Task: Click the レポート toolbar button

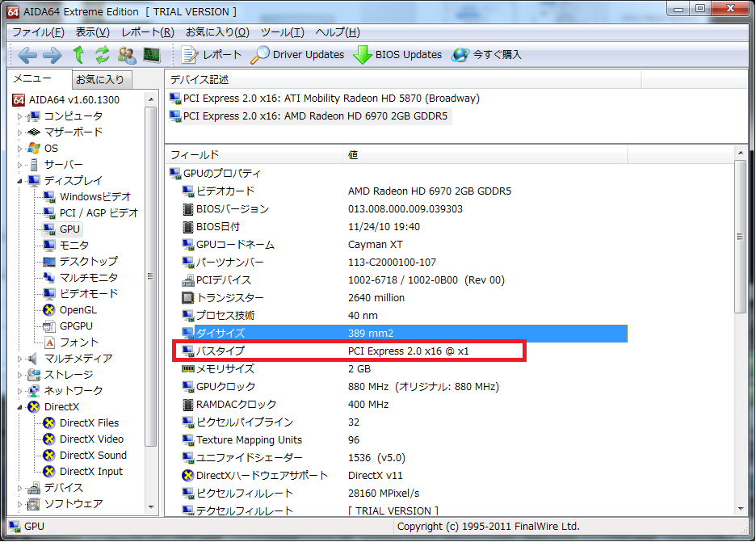Action: pyautogui.click(x=211, y=55)
